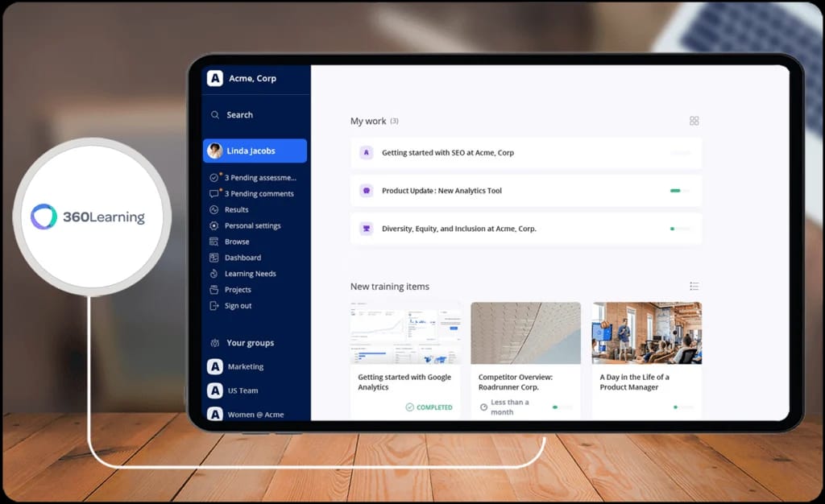
Task: Click the green COMPLETED checkmark icon
Action: point(410,407)
